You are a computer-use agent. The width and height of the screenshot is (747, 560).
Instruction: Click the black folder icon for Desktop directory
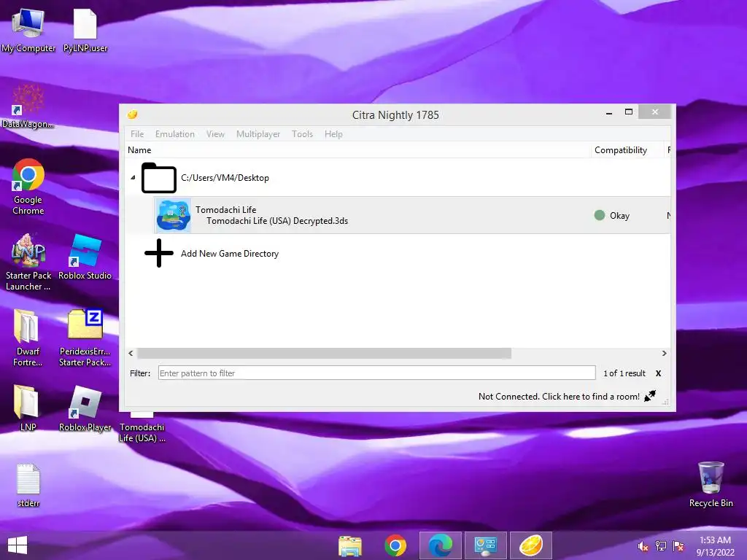(x=159, y=178)
